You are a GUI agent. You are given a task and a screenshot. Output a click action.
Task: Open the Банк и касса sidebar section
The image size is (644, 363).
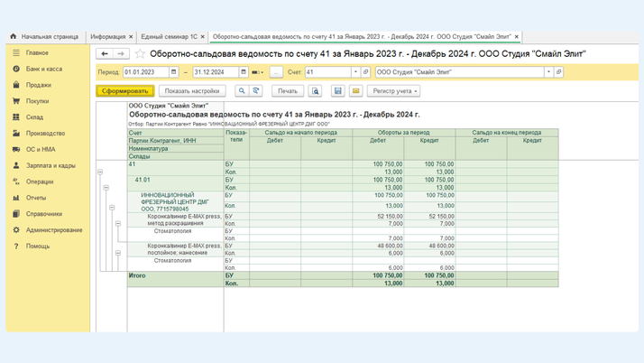click(44, 69)
